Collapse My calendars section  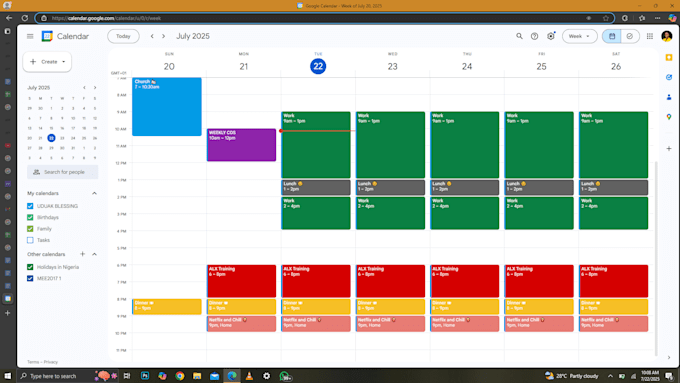[x=95, y=193]
